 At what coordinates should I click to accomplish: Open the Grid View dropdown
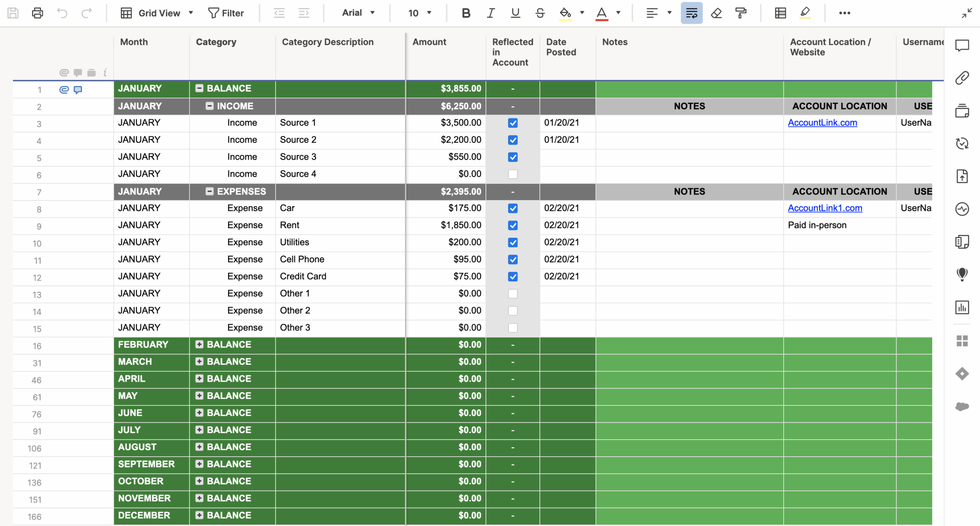(190, 13)
